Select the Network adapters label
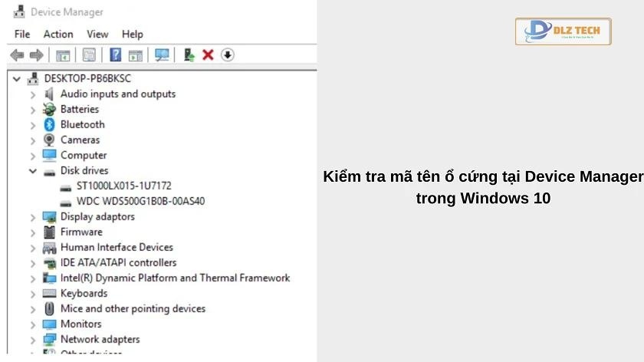 (x=100, y=340)
